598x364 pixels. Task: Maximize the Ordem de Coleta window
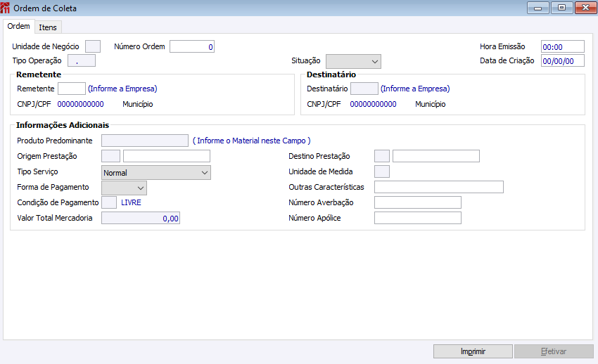(x=562, y=8)
